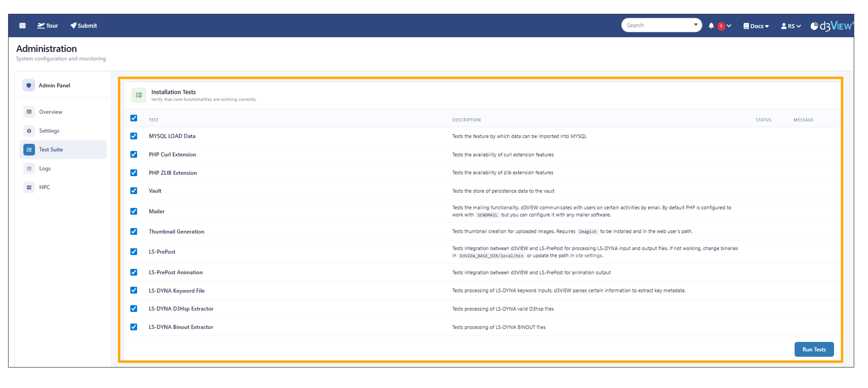Open the Test Suite sidebar item
This screenshot has width=868, height=388.
click(51, 149)
